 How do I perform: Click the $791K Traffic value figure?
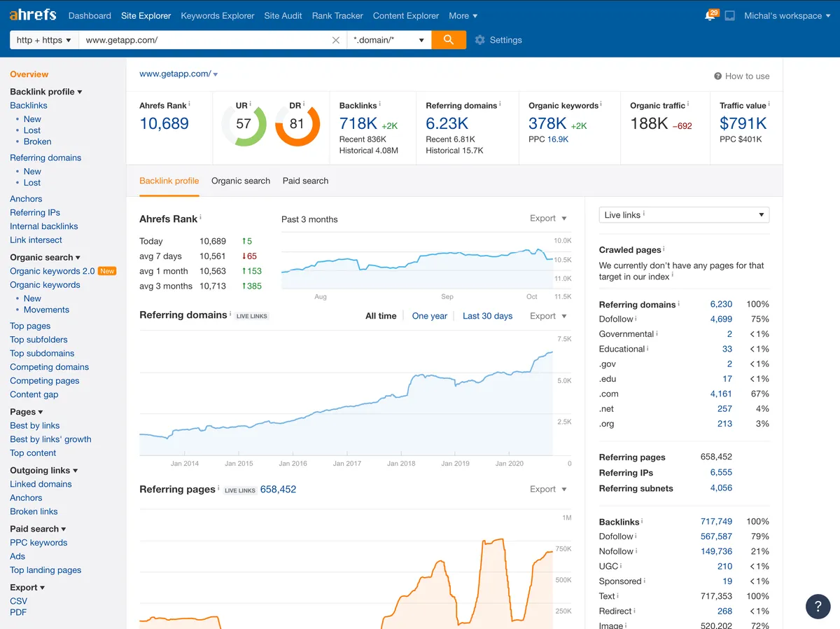pos(743,123)
